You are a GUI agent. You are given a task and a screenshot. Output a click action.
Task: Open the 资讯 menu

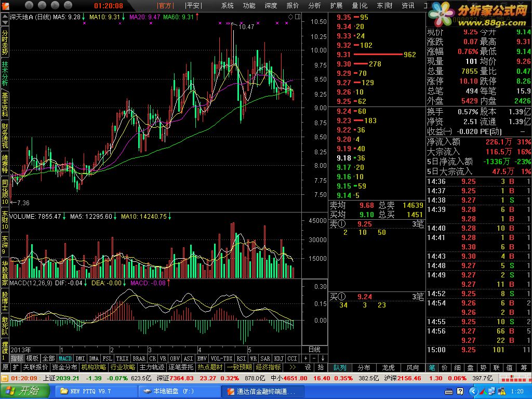click(x=408, y=5)
